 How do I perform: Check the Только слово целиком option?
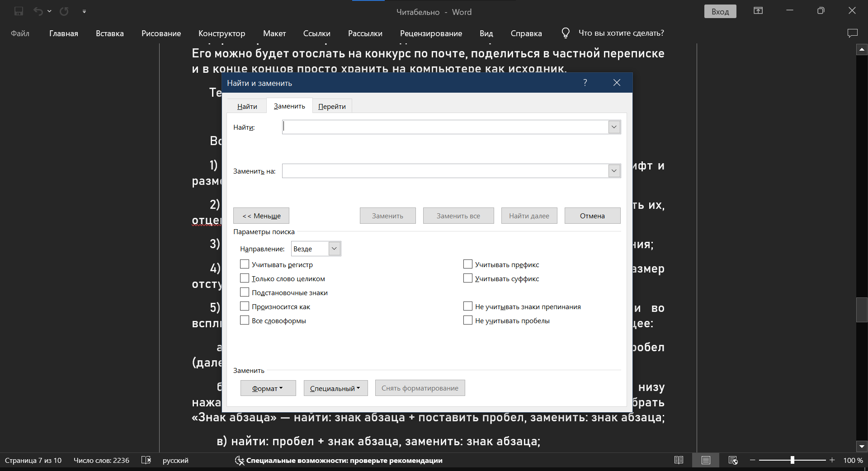245,278
